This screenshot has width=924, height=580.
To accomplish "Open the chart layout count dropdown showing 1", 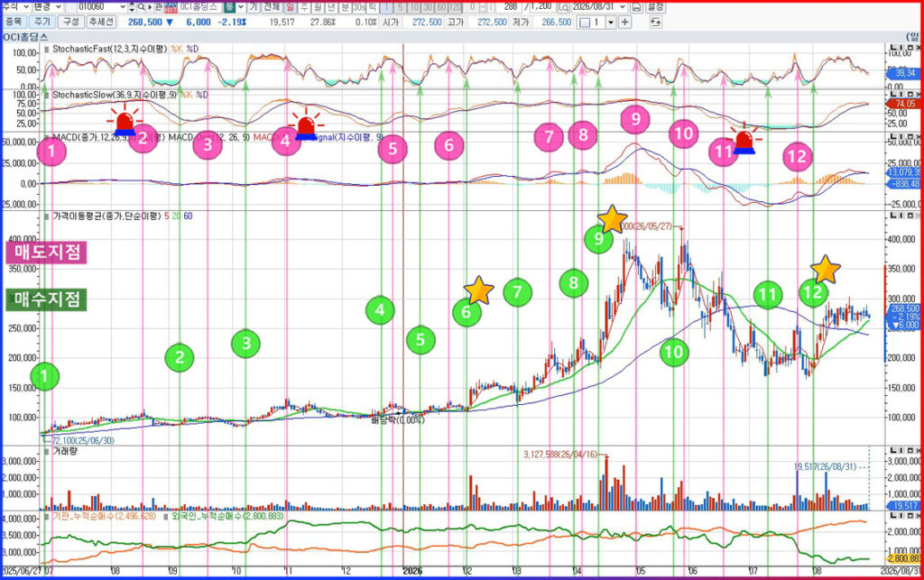I will [x=611, y=23].
